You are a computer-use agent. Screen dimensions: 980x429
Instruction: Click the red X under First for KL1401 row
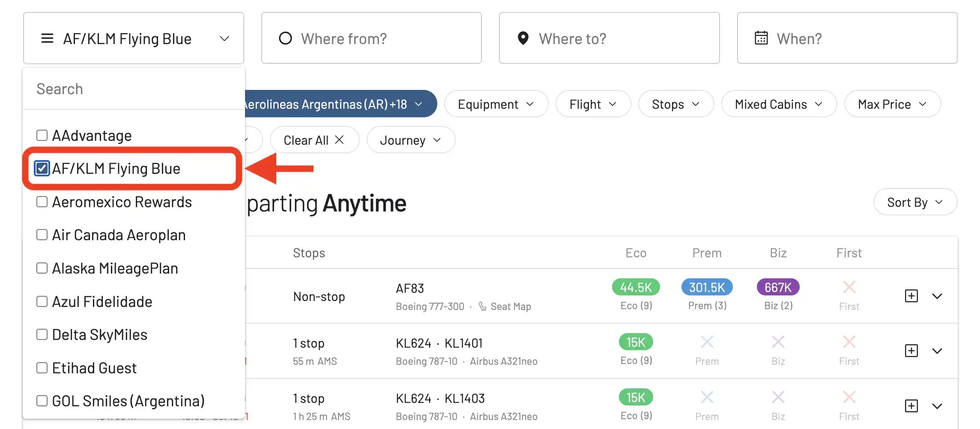click(x=849, y=342)
